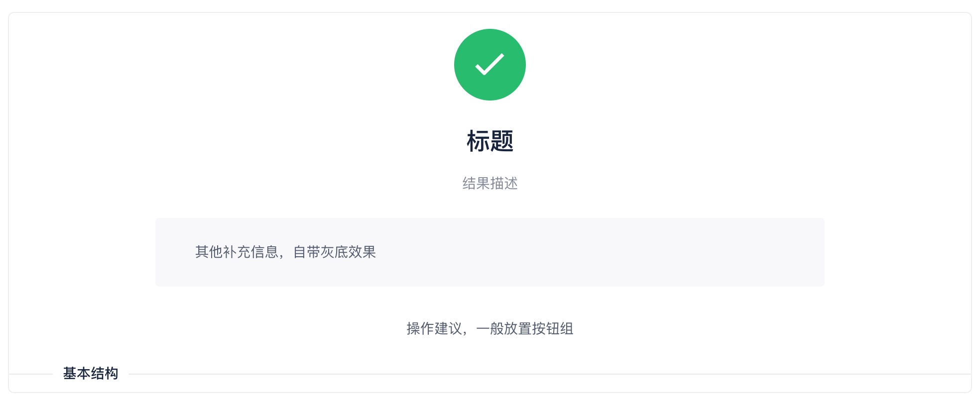This screenshot has width=980, height=399.
Task: Click the 结果描述 subtitle text
Action: coord(490,184)
